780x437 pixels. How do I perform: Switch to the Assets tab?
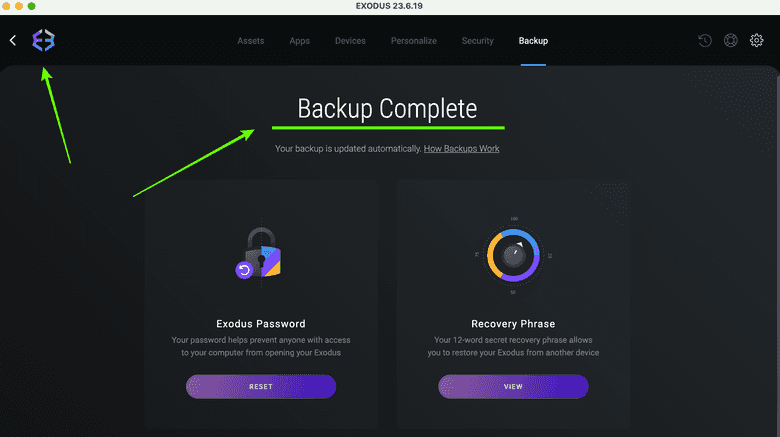[251, 41]
